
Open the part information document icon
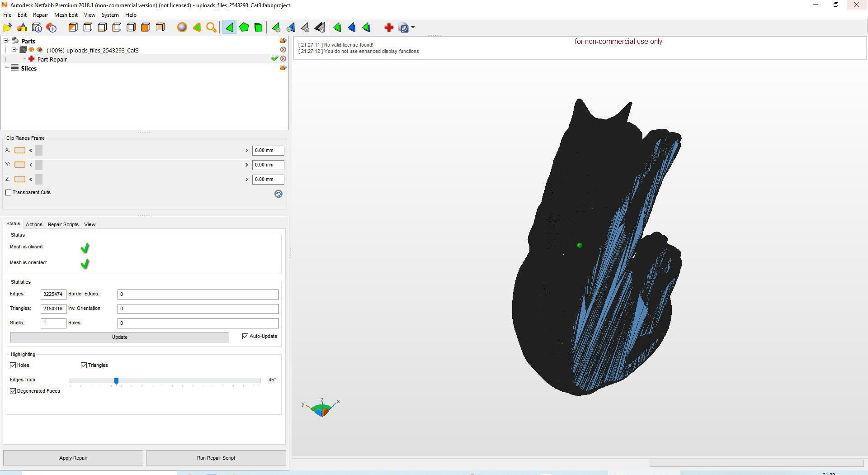(x=37, y=28)
